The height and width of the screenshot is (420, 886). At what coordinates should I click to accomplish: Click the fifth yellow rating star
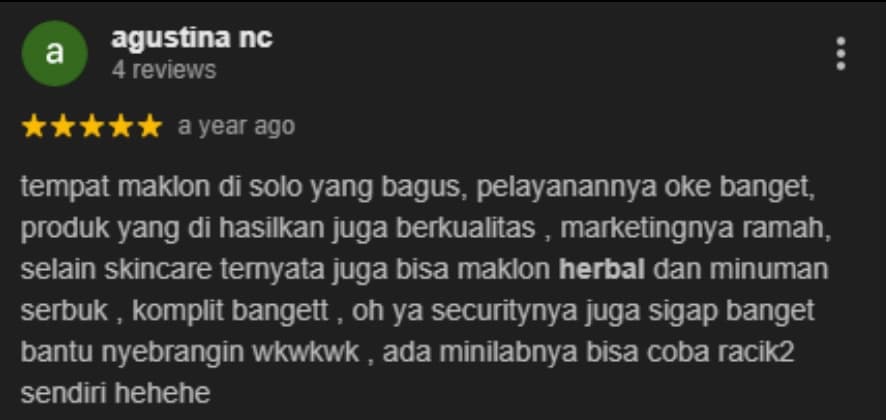pos(150,126)
